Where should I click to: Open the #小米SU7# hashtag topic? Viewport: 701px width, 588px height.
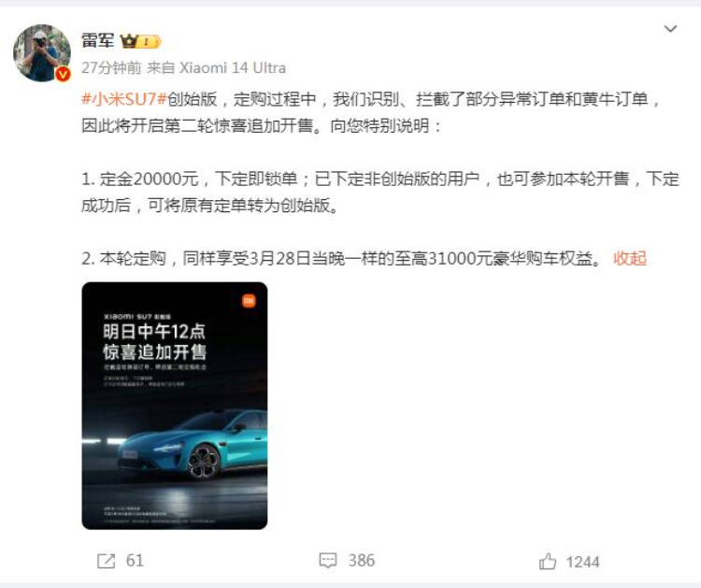point(123,99)
